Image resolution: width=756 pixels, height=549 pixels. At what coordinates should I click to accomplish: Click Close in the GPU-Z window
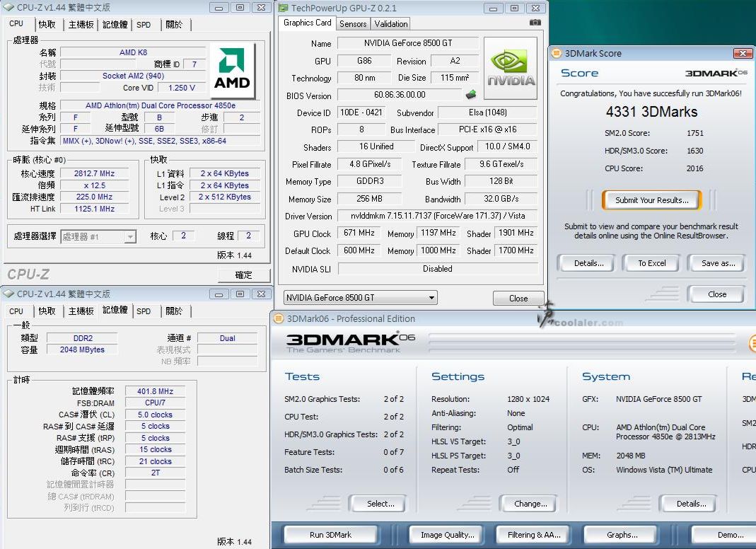pos(518,298)
